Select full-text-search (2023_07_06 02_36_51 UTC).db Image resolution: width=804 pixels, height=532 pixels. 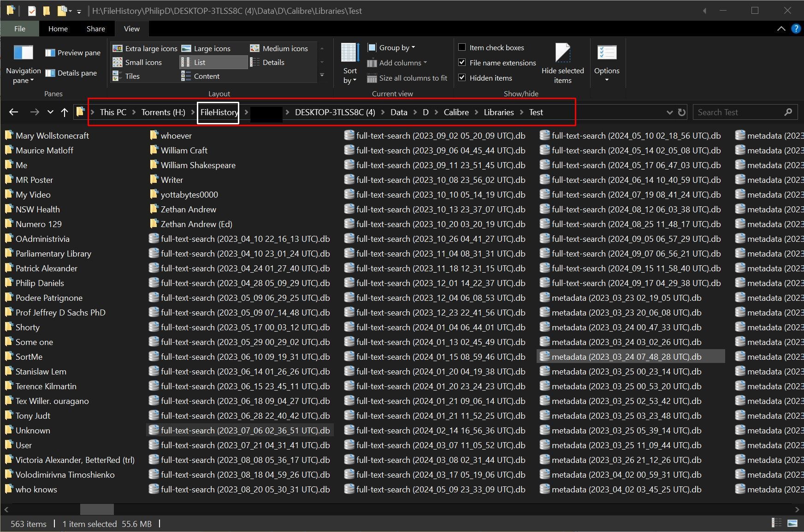(240, 430)
